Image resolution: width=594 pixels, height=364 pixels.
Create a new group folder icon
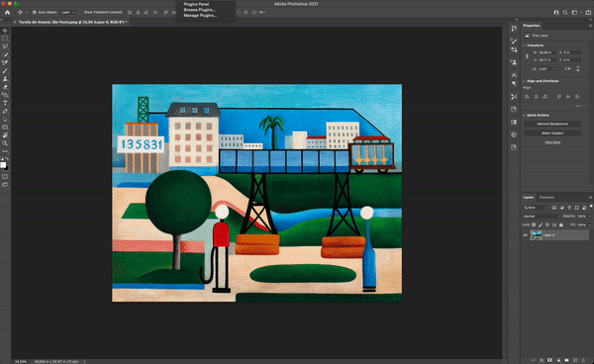click(566, 360)
